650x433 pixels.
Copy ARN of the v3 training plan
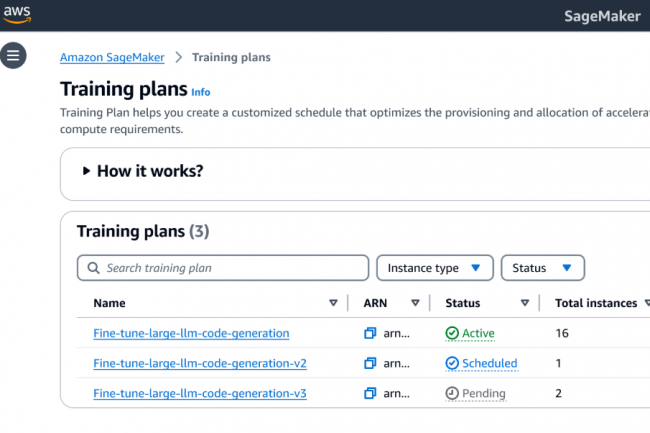tap(370, 393)
